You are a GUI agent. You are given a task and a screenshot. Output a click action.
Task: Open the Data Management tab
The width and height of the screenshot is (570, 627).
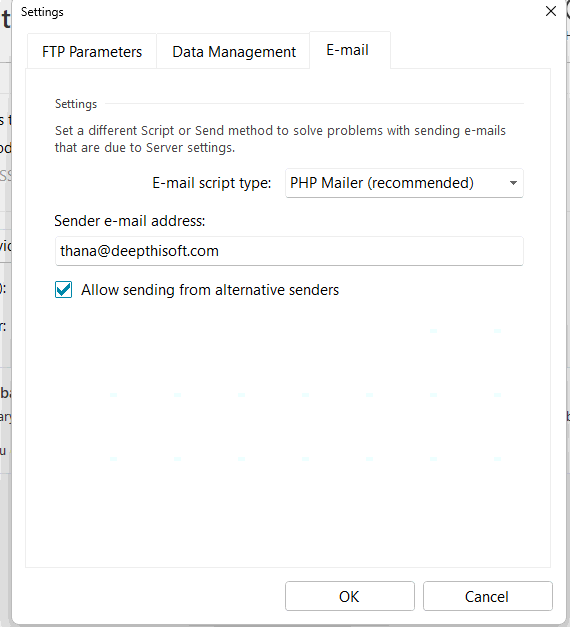[x=233, y=52]
